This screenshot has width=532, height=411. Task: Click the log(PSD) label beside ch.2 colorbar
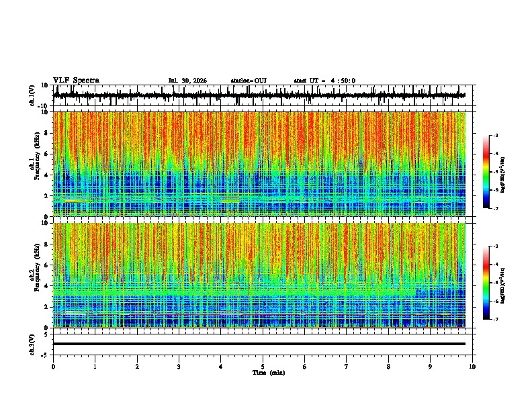click(x=502, y=285)
